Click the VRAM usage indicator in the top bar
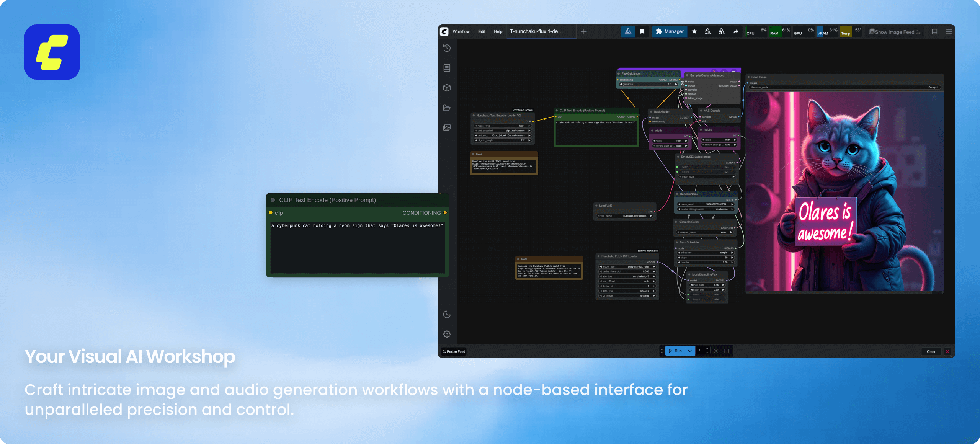Image resolution: width=980 pixels, height=444 pixels. pos(827,32)
